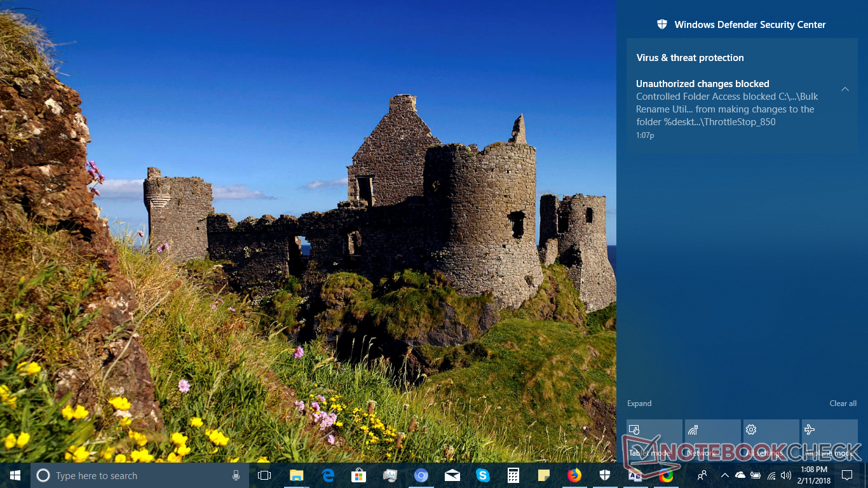Open Sticky Notes from taskbar
Image resolution: width=868 pixels, height=488 pixels.
point(544,475)
